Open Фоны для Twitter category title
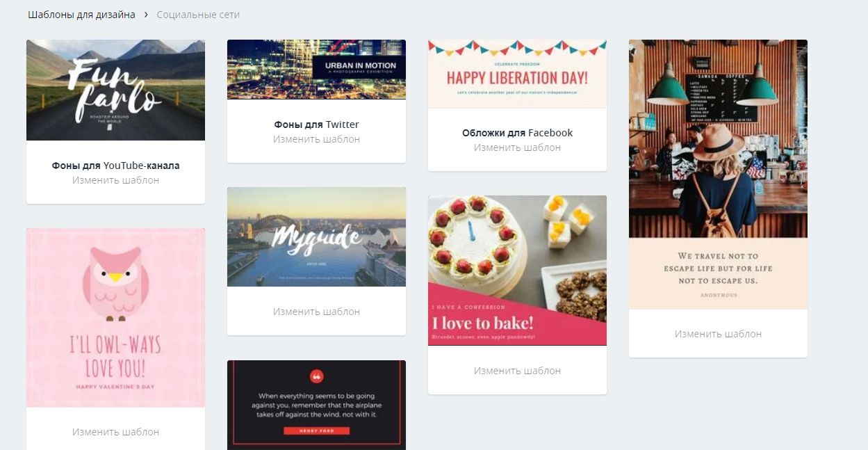The image size is (868, 450). [x=316, y=124]
